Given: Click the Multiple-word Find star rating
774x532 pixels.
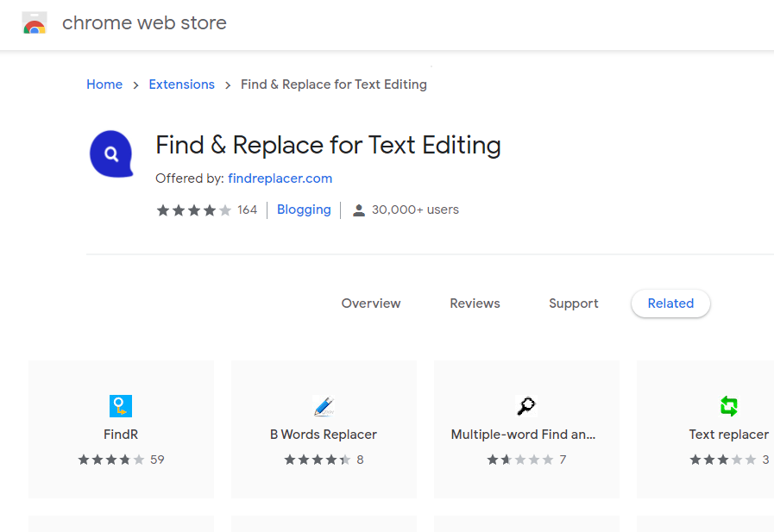Looking at the screenshot, I should (520, 460).
